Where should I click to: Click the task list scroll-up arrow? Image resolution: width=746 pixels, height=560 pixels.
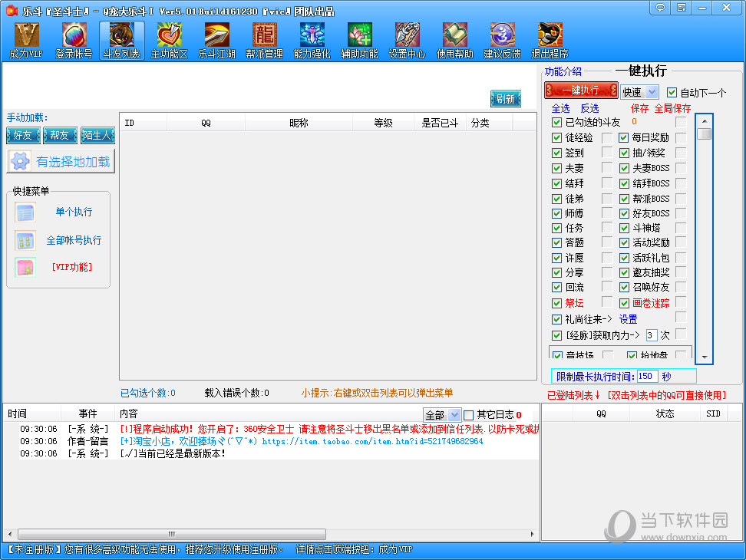pos(705,121)
